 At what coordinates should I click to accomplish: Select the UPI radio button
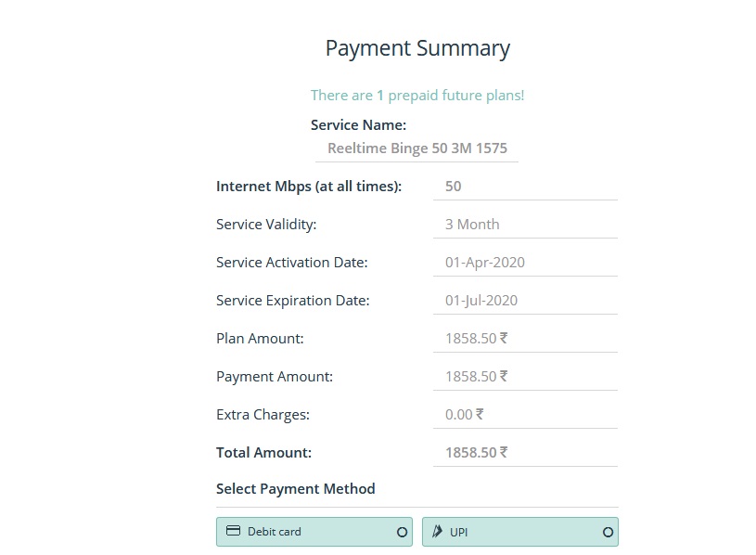click(608, 533)
